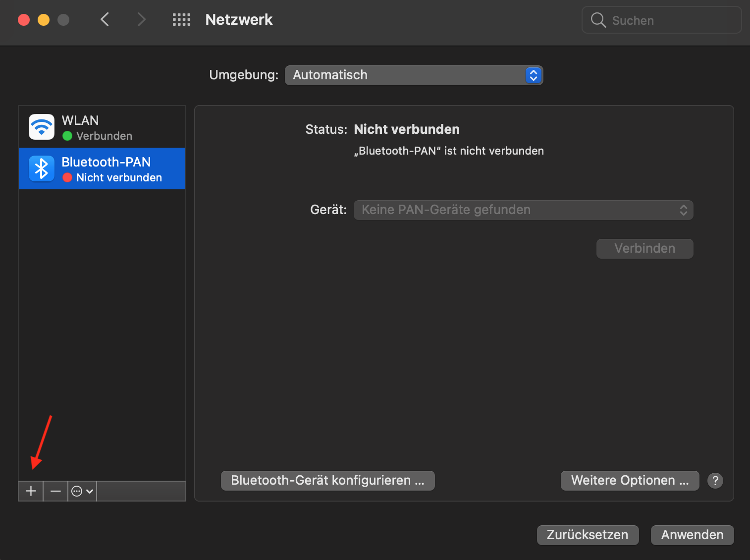Close the Netzwerk window with red button
This screenshot has height=560, width=750.
[x=24, y=20]
